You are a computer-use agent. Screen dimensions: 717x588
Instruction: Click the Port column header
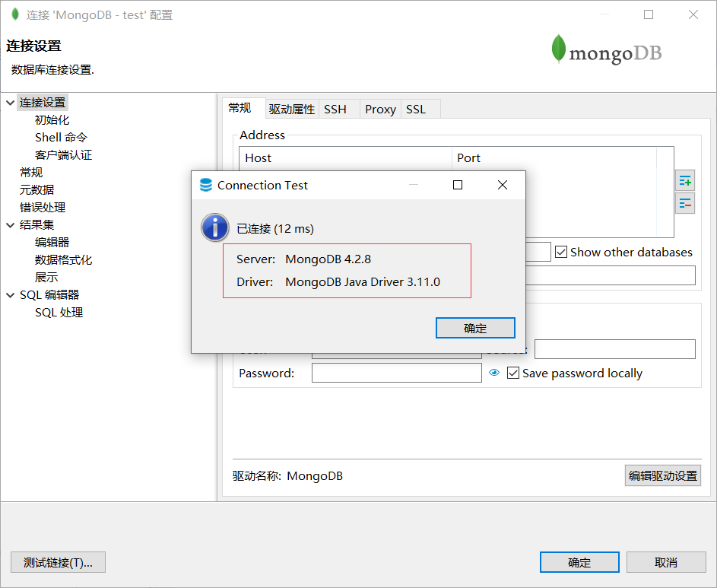click(x=554, y=158)
